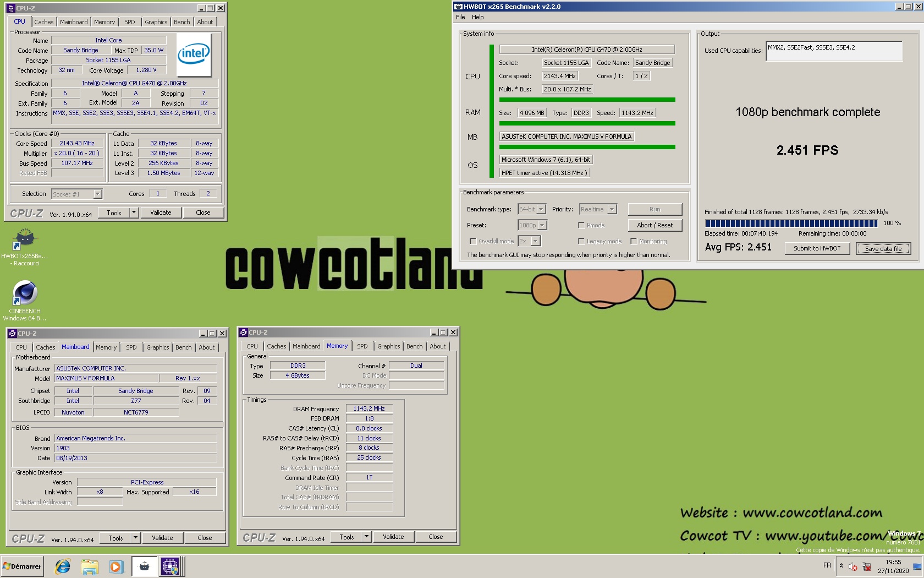924x578 pixels.
Task: Expand the Tools arrow in the Mainboard window
Action: pyautogui.click(x=135, y=538)
